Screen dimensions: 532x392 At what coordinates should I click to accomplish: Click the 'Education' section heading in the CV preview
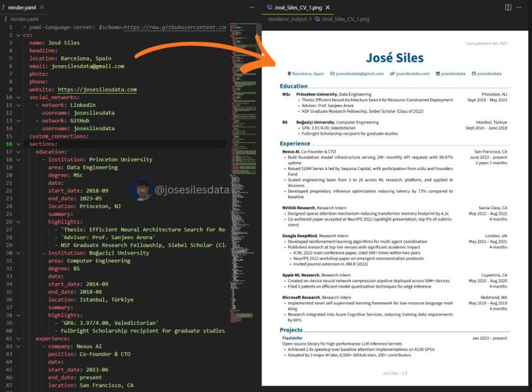pos(293,86)
